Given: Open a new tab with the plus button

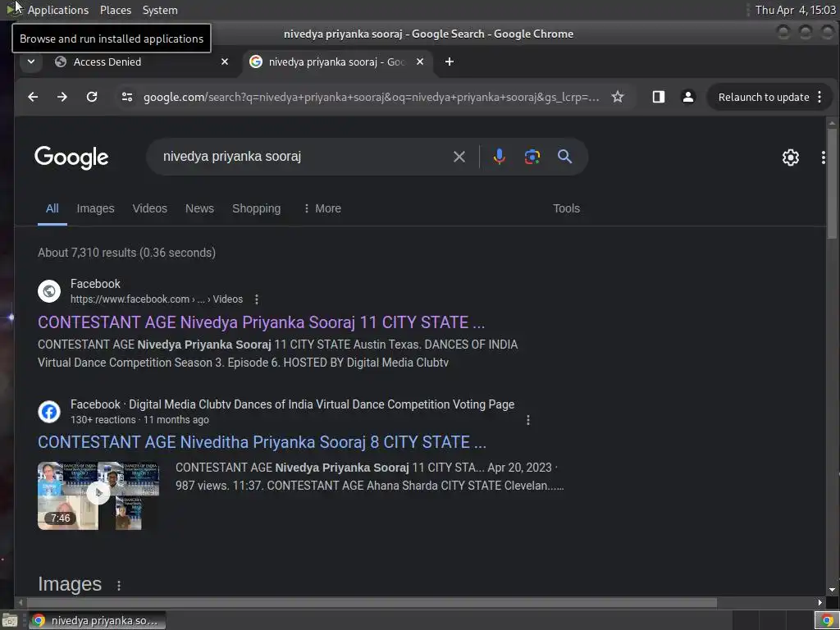Looking at the screenshot, I should [x=449, y=62].
